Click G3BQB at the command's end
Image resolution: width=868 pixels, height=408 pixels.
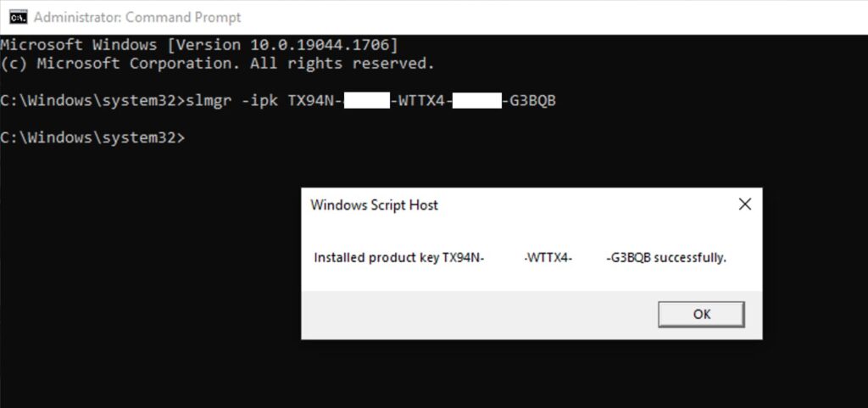point(532,101)
